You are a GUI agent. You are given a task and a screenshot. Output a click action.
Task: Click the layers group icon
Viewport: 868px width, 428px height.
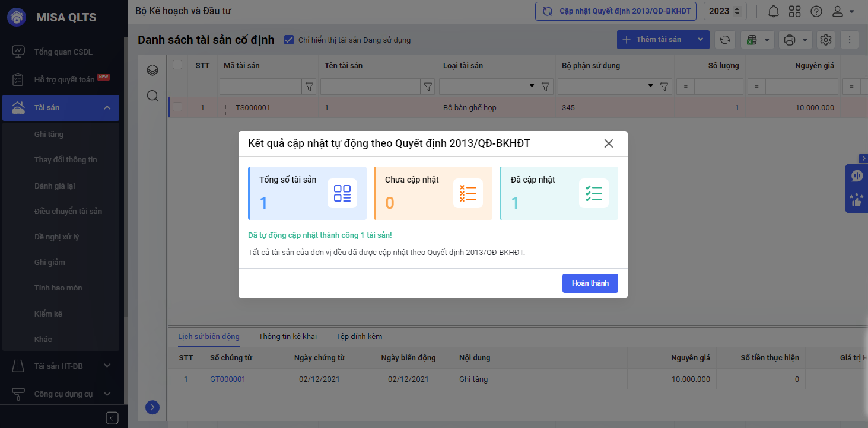pos(152,71)
